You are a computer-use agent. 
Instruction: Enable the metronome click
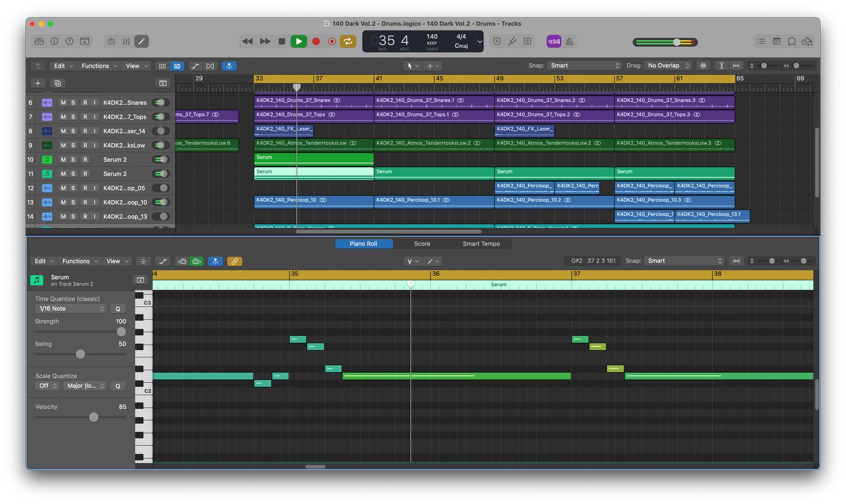(x=570, y=41)
